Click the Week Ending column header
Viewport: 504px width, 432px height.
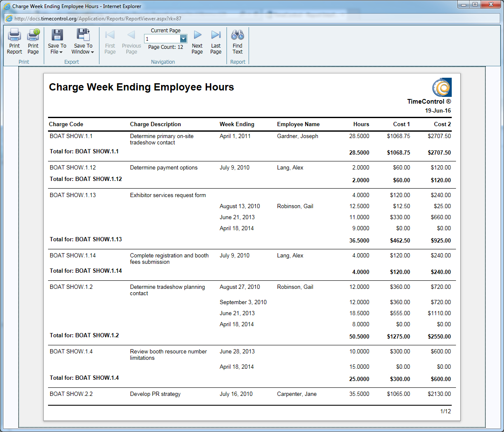[237, 124]
